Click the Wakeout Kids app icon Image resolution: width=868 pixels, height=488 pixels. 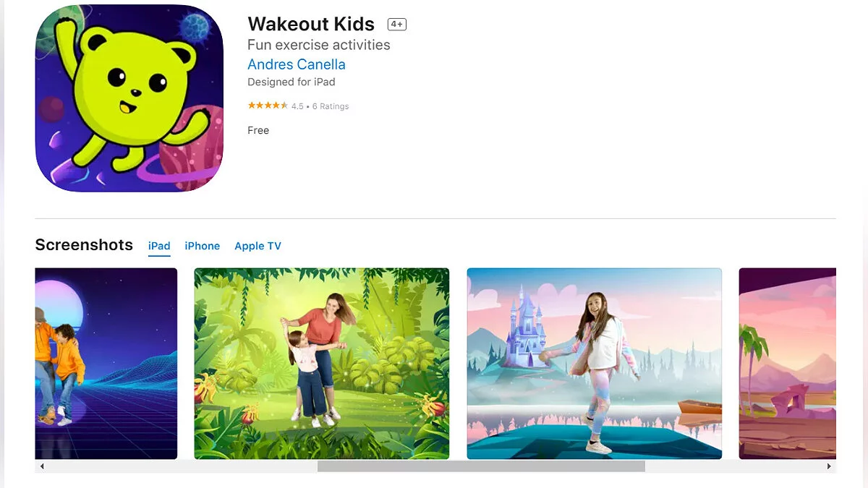(x=129, y=98)
